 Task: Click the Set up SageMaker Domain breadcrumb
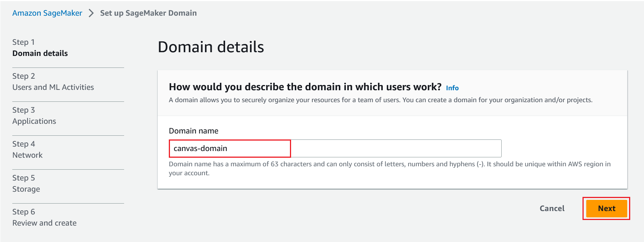(148, 13)
